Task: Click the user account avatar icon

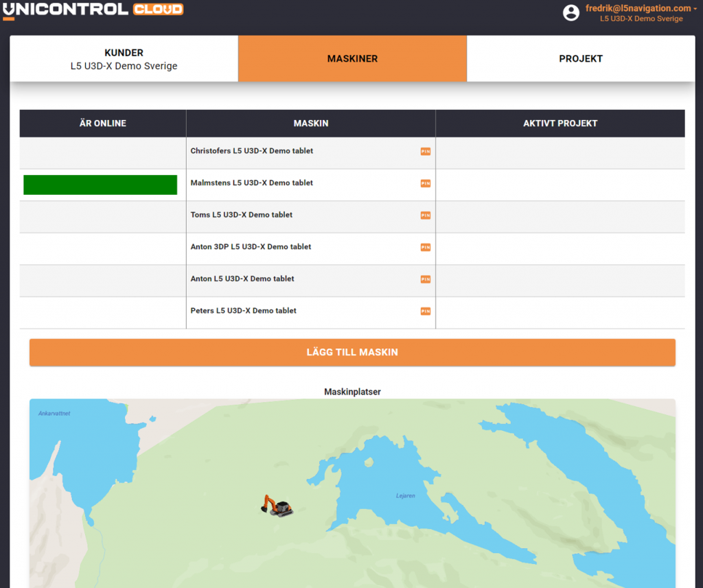Action: [x=571, y=12]
